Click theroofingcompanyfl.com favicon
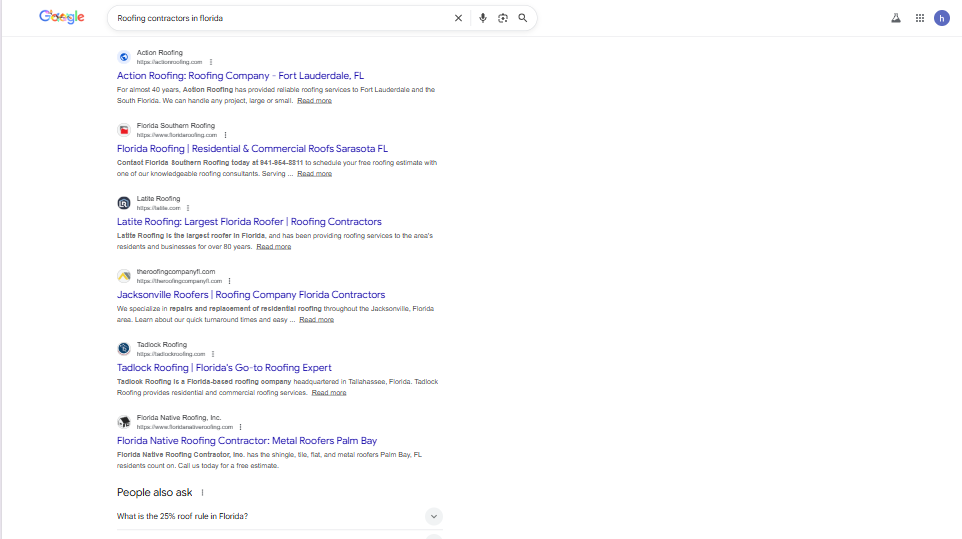 [124, 276]
